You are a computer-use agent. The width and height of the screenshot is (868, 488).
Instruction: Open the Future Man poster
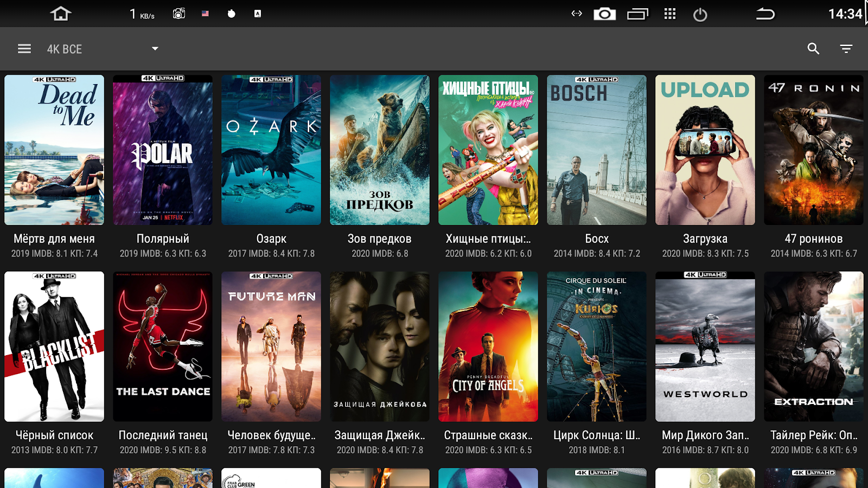(x=271, y=346)
